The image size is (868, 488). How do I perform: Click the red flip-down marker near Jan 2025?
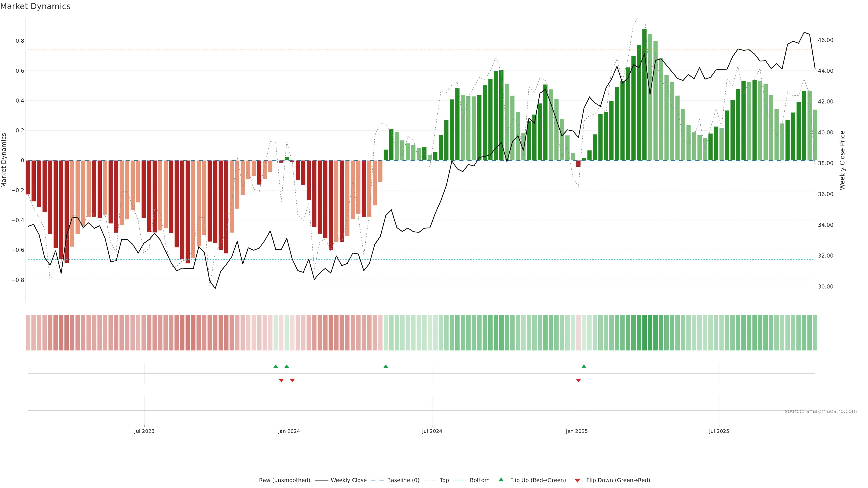(578, 380)
